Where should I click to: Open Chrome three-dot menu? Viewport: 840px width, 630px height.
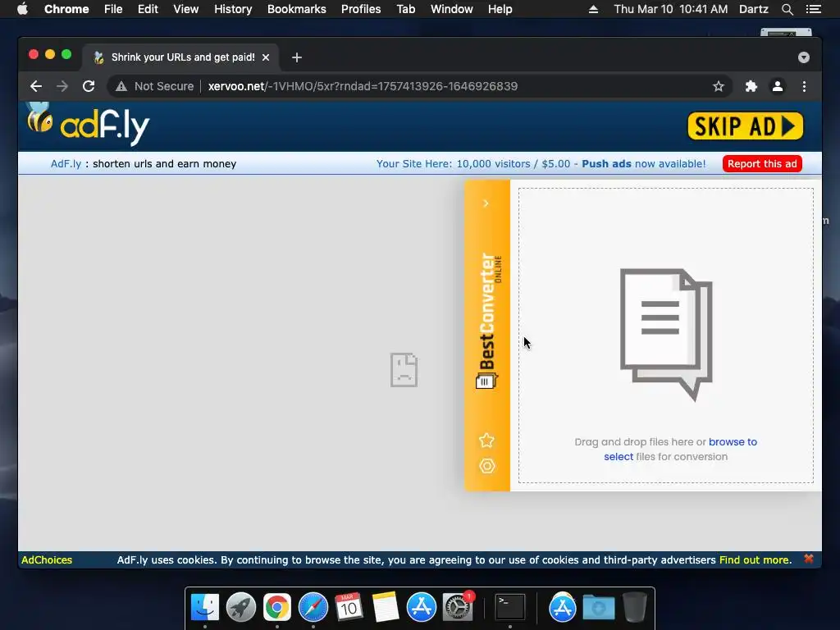(804, 86)
